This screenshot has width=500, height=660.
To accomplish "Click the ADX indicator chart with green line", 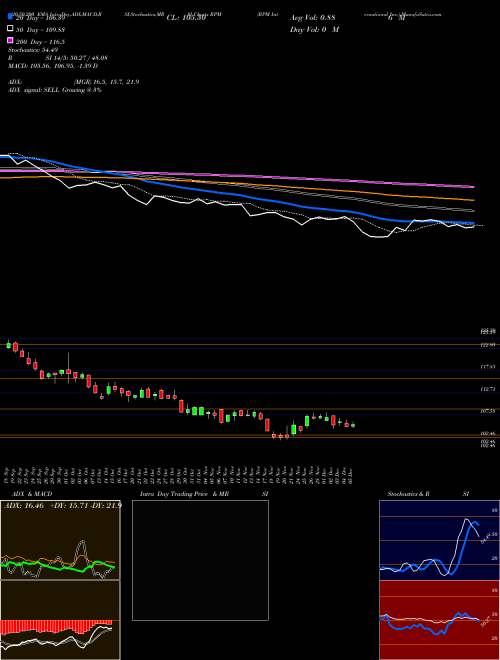I will (60, 540).
